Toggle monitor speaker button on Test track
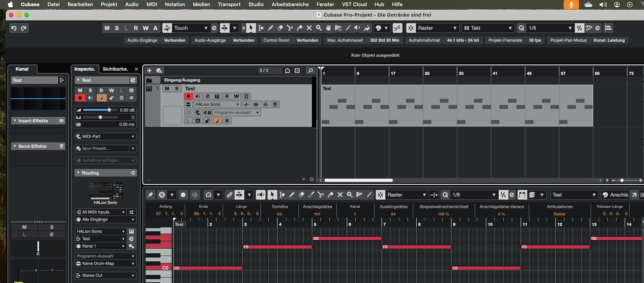 coord(198,96)
